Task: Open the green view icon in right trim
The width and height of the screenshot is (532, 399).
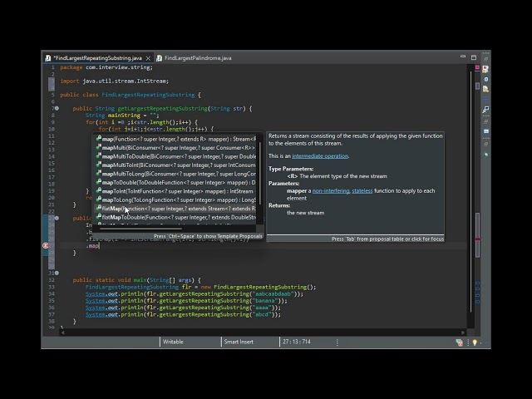Action: click(485, 155)
